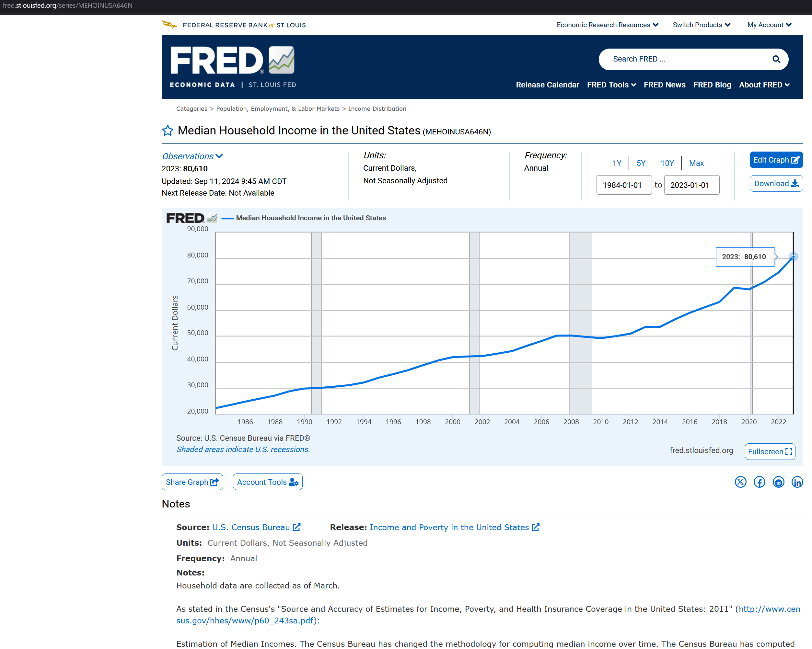
Task: Click the browser address bar URL
Action: 68,5
